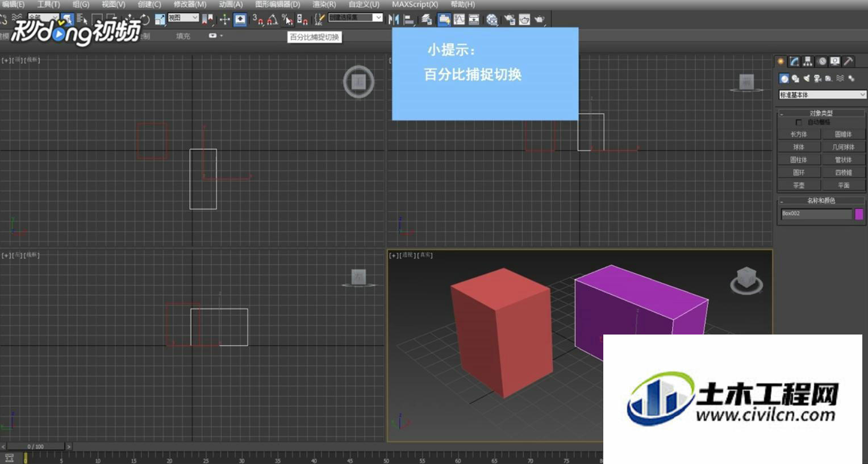Switch to the Utilities panel tab
This screenshot has width=868, height=464.
pos(848,61)
